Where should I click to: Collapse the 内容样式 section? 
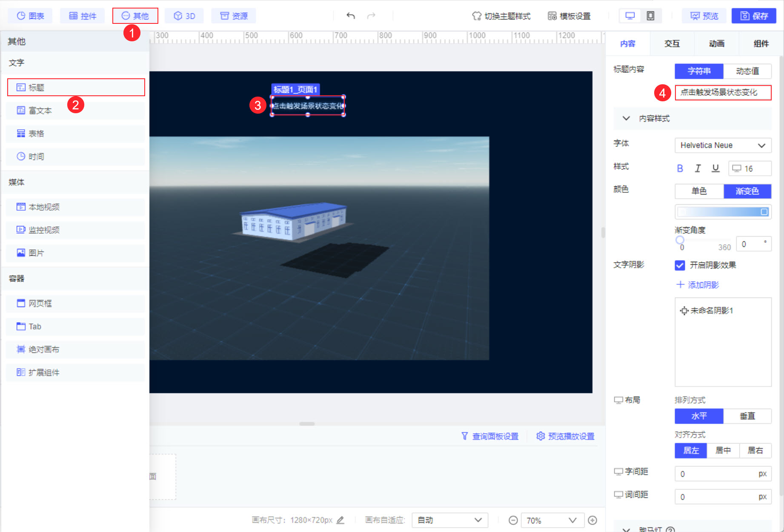(692, 118)
